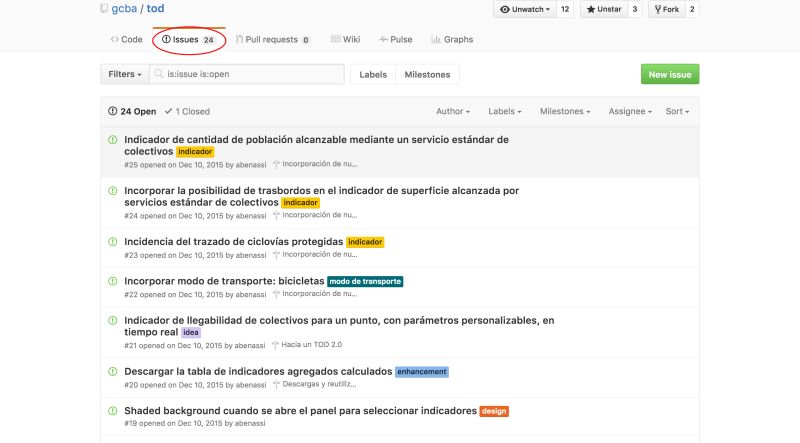Viewport: 800px width, 443px height.
Task: Open issue Incorporar modo de transporte: bicicletas
Action: pyautogui.click(x=224, y=281)
